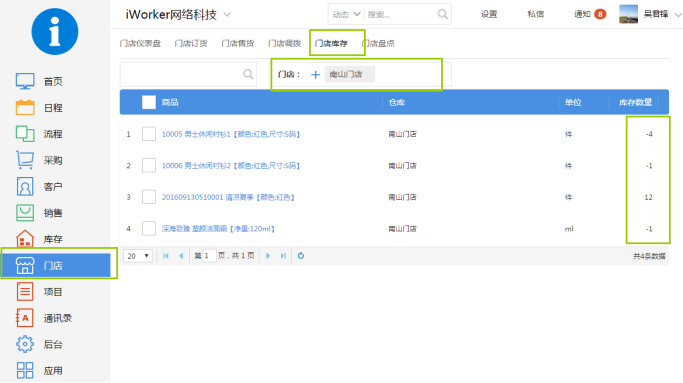Expand the iWorker网络科技 company dropdown
Viewport: 683px width, 383px height.
coord(227,14)
